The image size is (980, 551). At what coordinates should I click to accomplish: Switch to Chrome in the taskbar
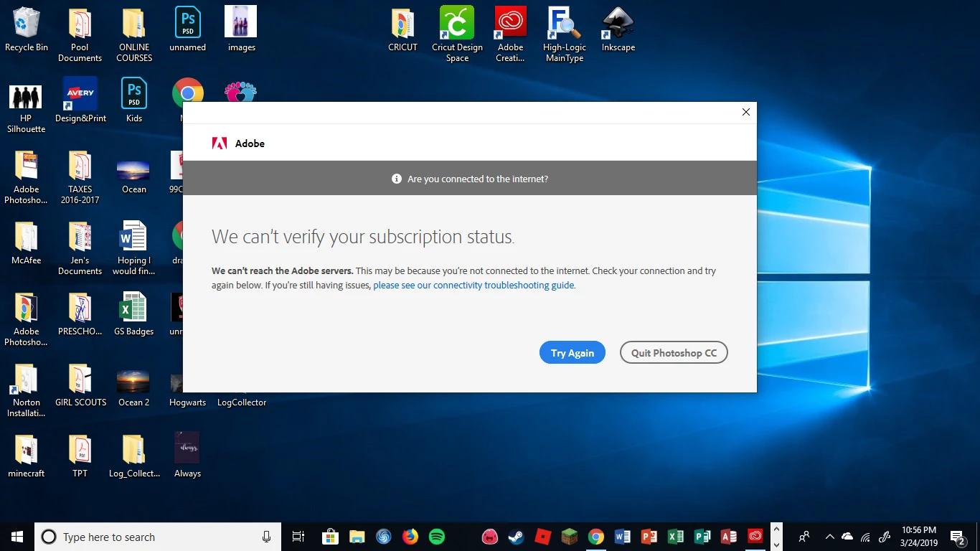pyautogui.click(x=595, y=537)
